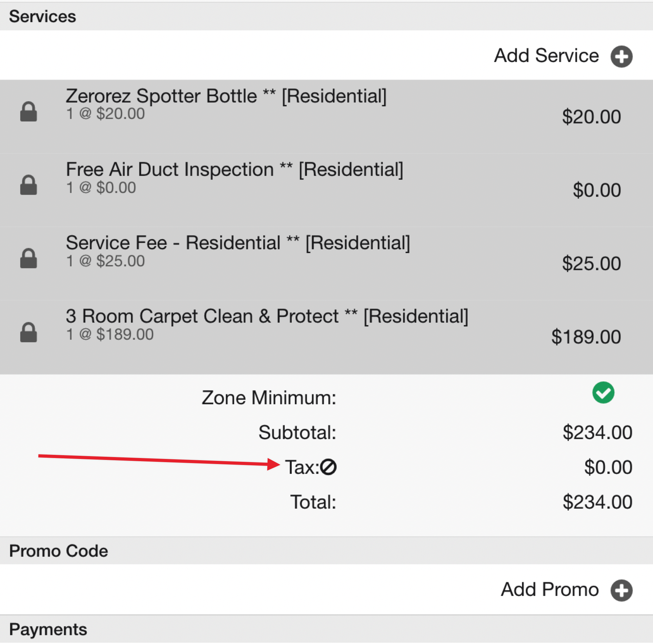Click the $189.00 carpet clean price
This screenshot has width=653, height=644.
point(586,337)
